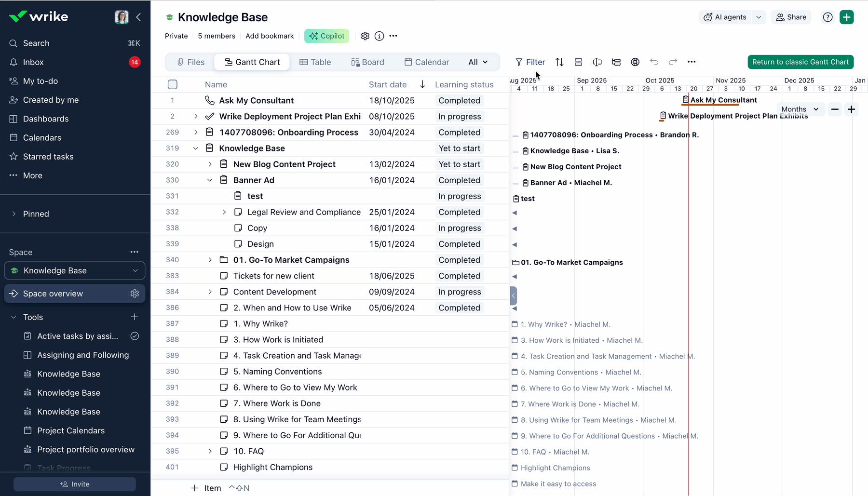
Task: Toggle the Copy task status box
Action: [238, 228]
